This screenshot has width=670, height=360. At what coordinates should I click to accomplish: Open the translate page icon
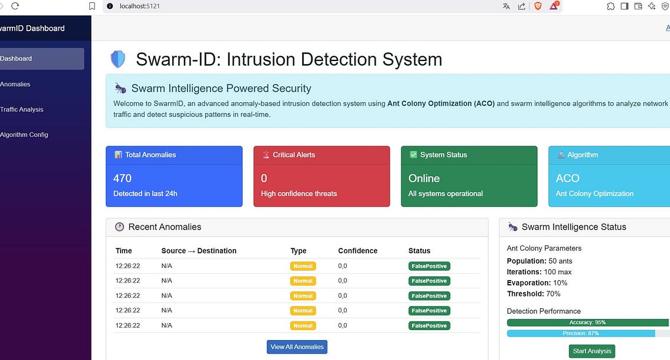tap(506, 6)
